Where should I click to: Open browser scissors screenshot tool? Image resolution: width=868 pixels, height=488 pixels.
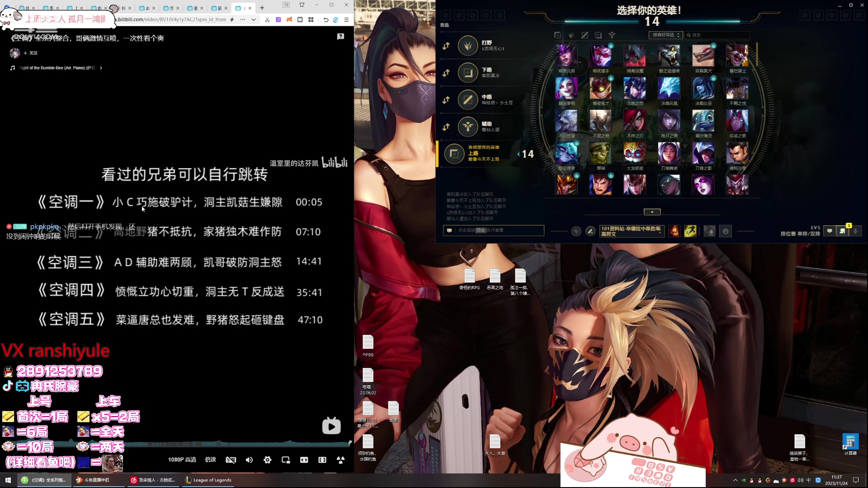[267, 19]
